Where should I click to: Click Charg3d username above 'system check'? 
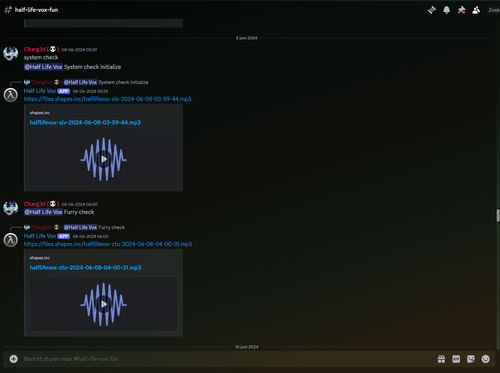35,49
